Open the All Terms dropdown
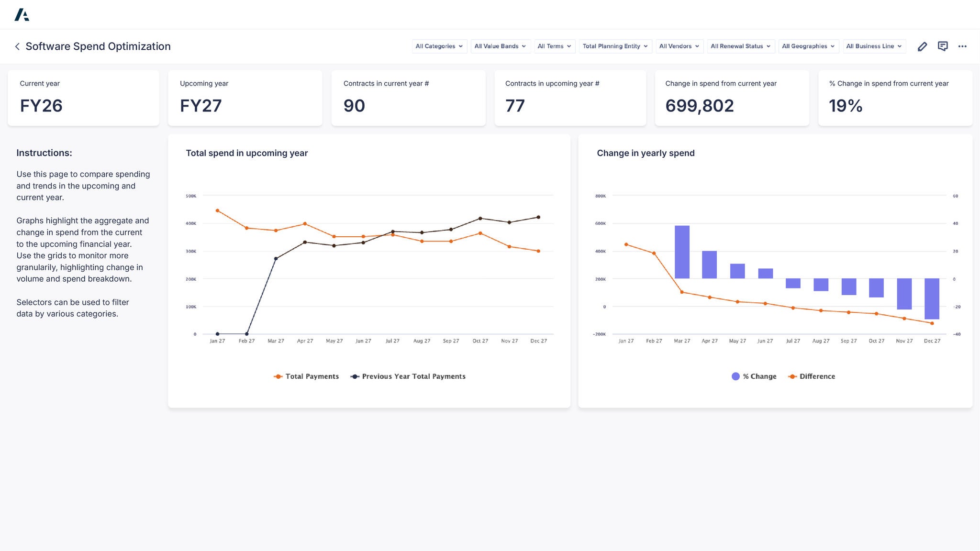 (554, 46)
